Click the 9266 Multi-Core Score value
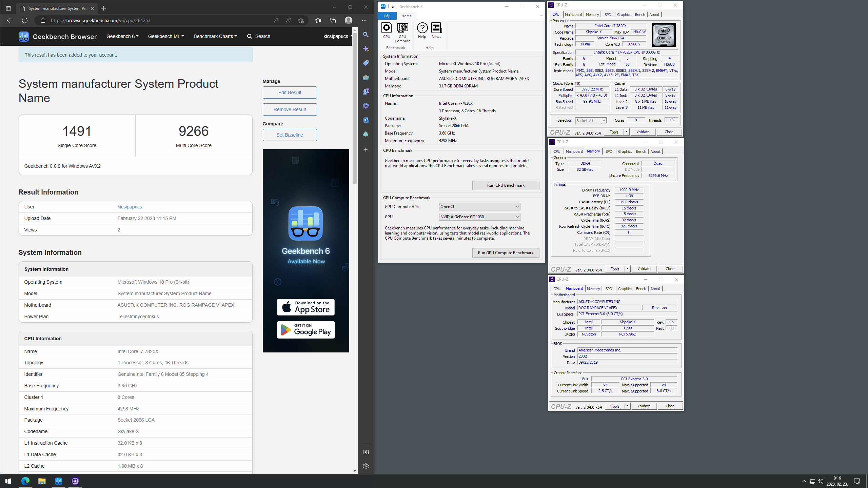The height and width of the screenshot is (488, 868). click(x=194, y=131)
